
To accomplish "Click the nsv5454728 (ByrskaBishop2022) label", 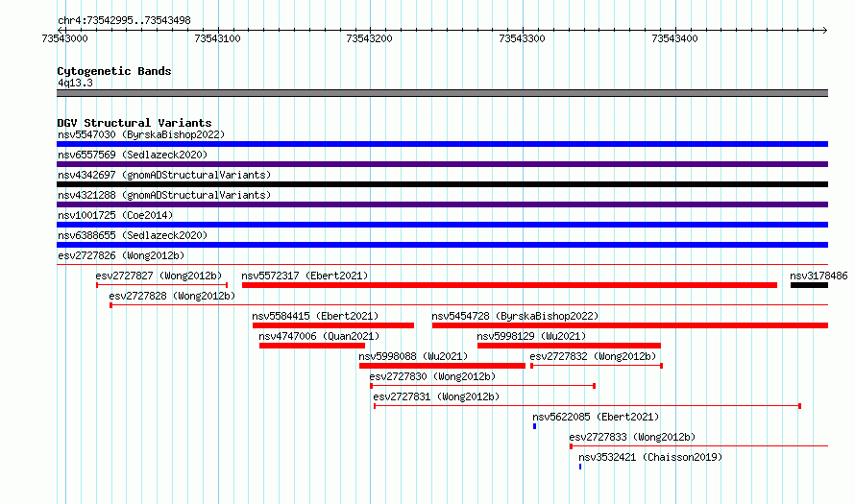I will [x=515, y=316].
